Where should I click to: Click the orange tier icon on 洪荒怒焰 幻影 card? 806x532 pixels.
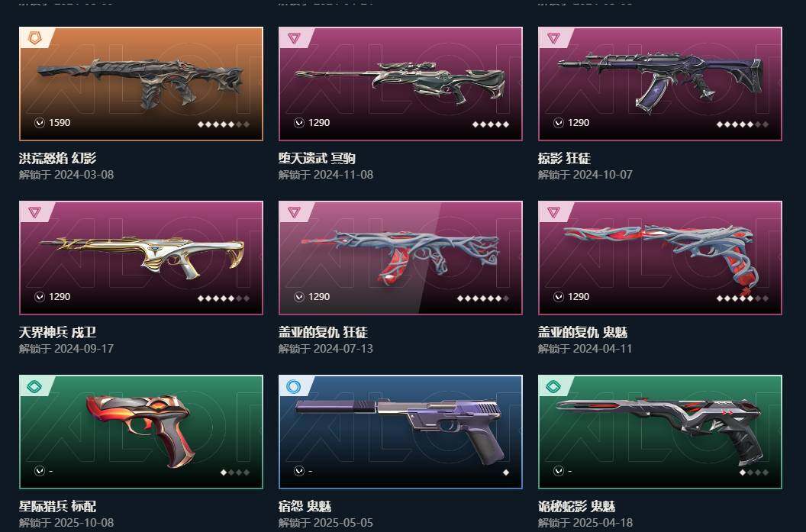coord(34,37)
